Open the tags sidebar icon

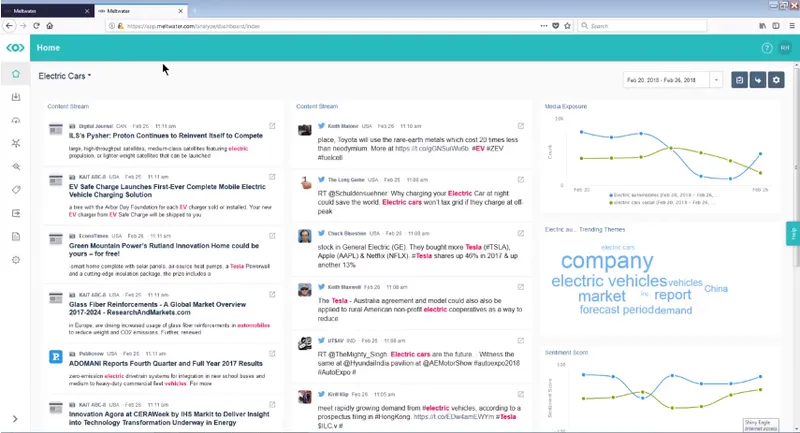pyautogui.click(x=16, y=190)
